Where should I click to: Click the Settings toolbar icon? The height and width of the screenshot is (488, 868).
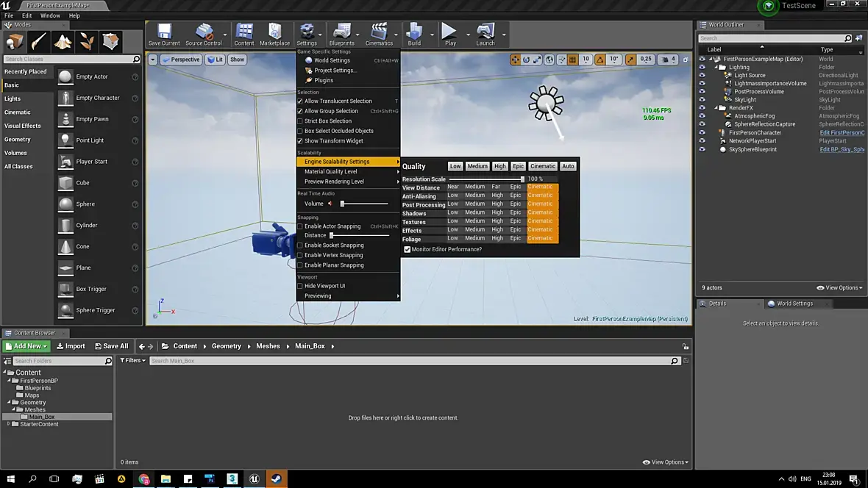(x=307, y=35)
